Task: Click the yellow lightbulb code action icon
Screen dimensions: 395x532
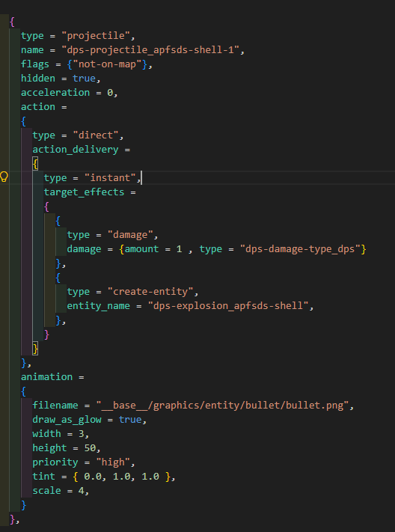Action: pos(4,177)
